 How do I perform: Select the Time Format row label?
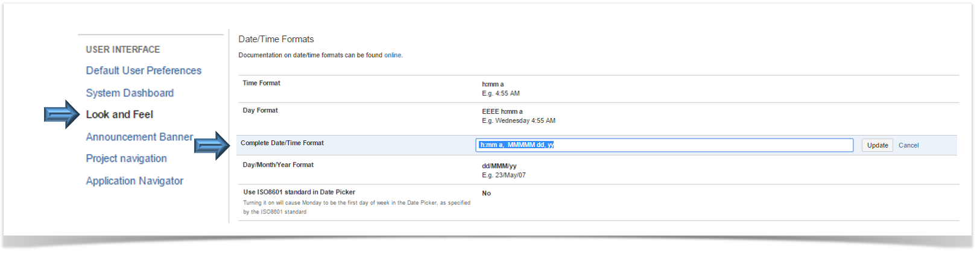(x=261, y=83)
